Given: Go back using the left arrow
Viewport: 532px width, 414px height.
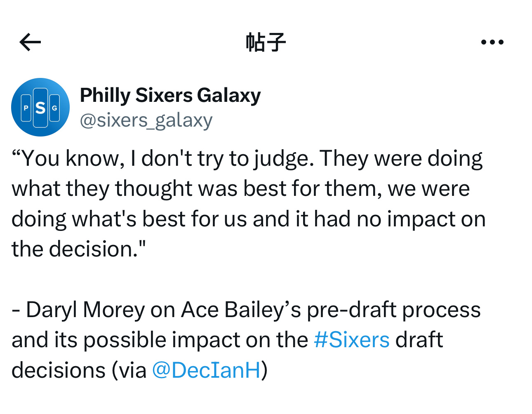Looking at the screenshot, I should click(30, 42).
